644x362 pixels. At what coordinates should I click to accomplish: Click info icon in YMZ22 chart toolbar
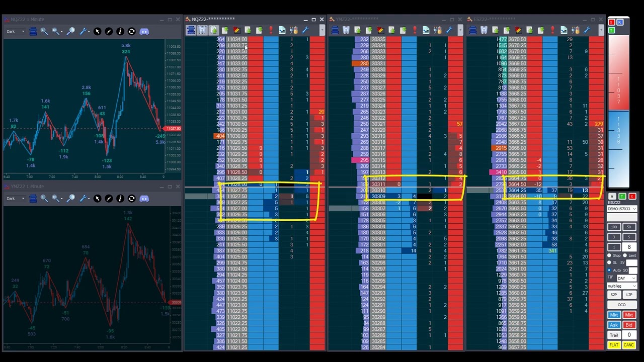point(120,199)
